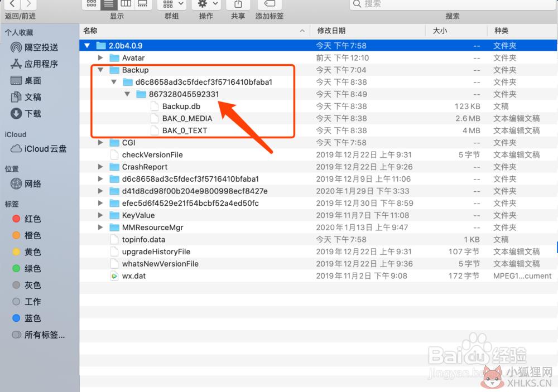Expand the MMResourceMgr folder triangle

pos(100,227)
